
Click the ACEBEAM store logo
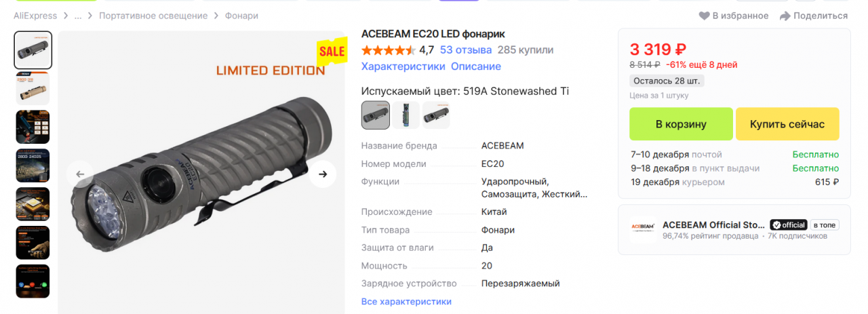click(x=642, y=226)
